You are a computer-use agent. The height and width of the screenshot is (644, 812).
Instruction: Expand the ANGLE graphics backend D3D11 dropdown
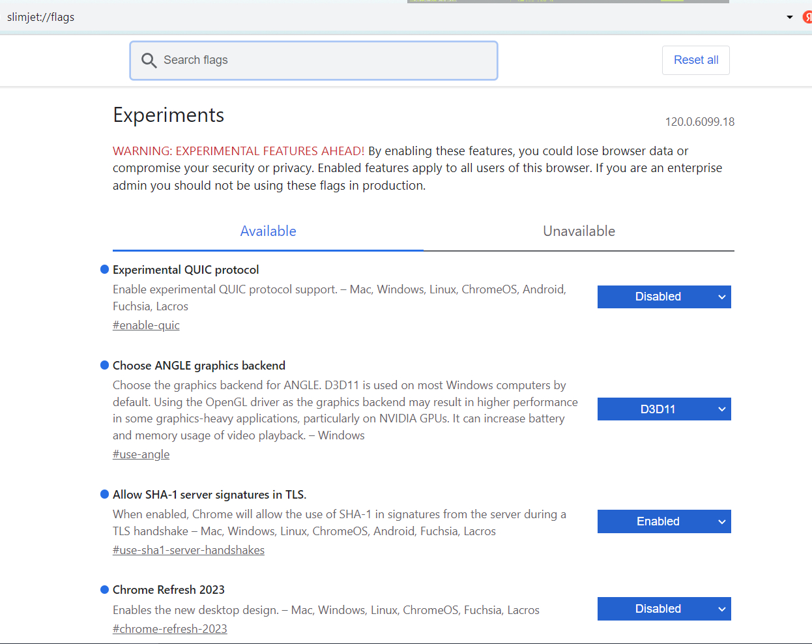tap(664, 409)
